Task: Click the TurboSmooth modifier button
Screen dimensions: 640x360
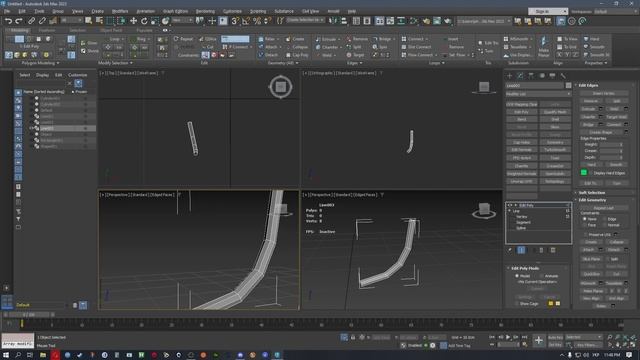Action: pos(555,150)
